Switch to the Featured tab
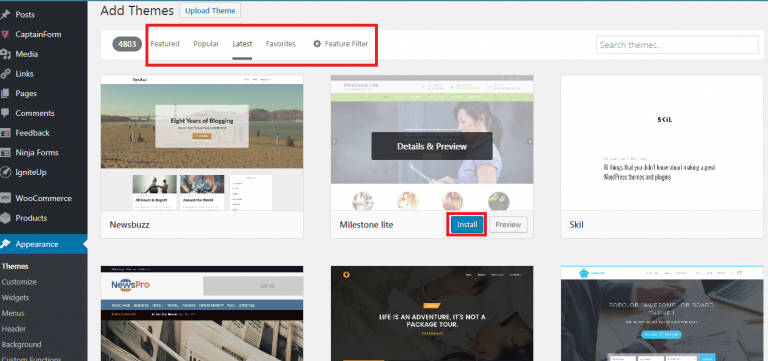The height and width of the screenshot is (361, 768). (165, 44)
